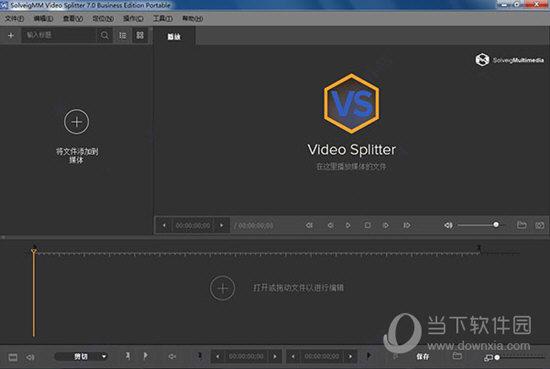The image size is (550, 369).
Task: Jump to previous marker in player controls
Action: pos(309,225)
